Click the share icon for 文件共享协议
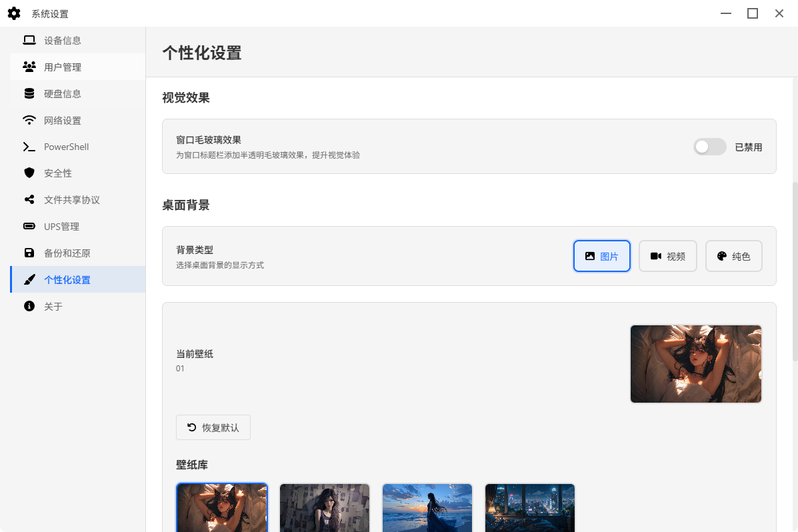This screenshot has height=532, width=798. (29, 199)
